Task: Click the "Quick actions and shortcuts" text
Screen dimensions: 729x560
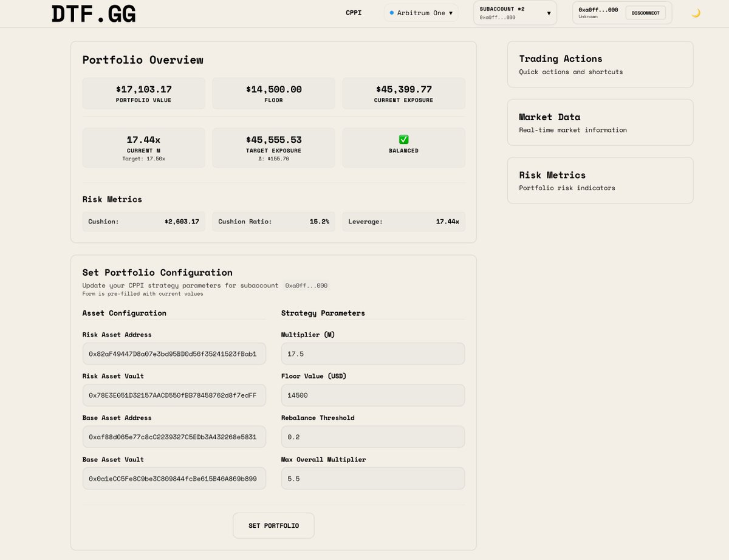Action: 570,72
